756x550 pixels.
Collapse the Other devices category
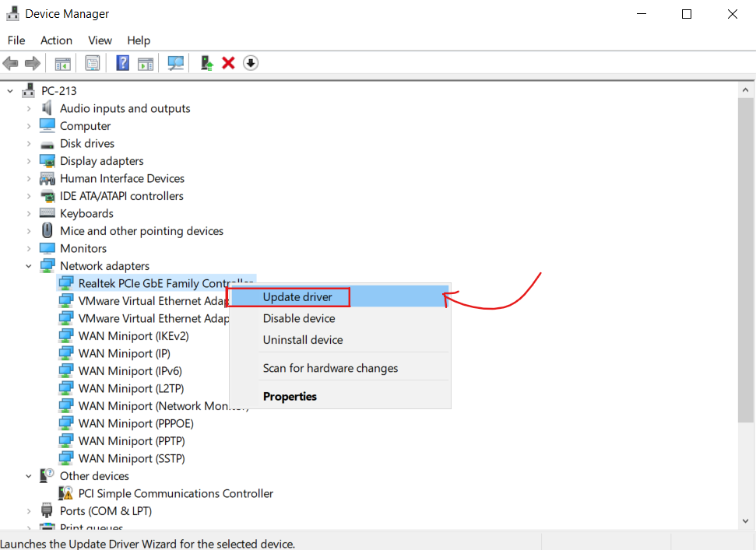pos(29,476)
